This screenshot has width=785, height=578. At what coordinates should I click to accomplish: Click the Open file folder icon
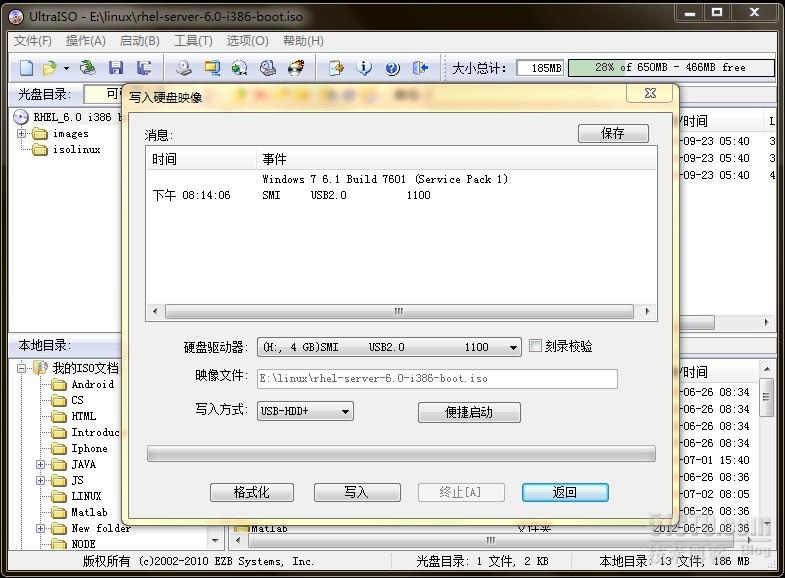[x=50, y=67]
